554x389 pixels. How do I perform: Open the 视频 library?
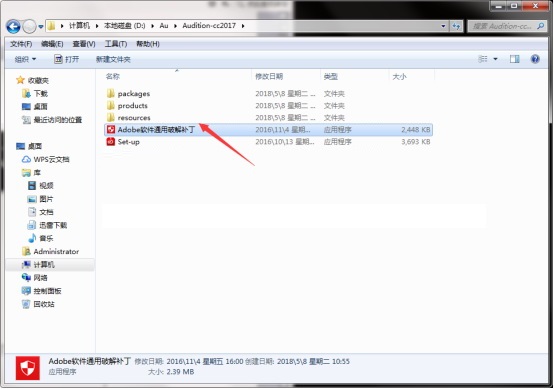[46, 185]
